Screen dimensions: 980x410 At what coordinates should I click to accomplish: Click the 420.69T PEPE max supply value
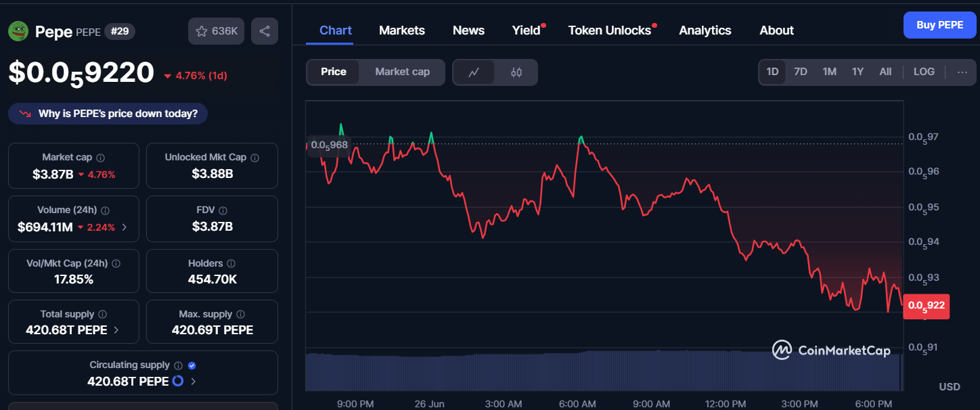click(213, 330)
